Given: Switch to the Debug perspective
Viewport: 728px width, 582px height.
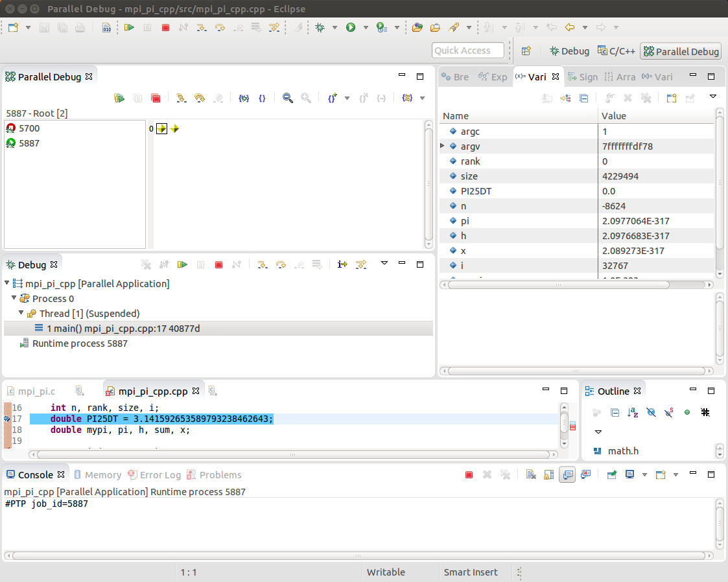Looking at the screenshot, I should coord(570,51).
